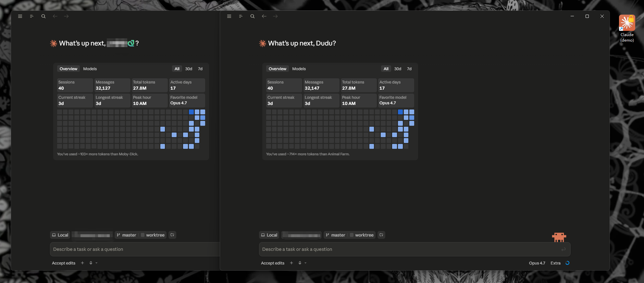Screen dimensions: 644x283
Task: Open the Claude (demo) desktop shortcut
Action: [627, 29]
